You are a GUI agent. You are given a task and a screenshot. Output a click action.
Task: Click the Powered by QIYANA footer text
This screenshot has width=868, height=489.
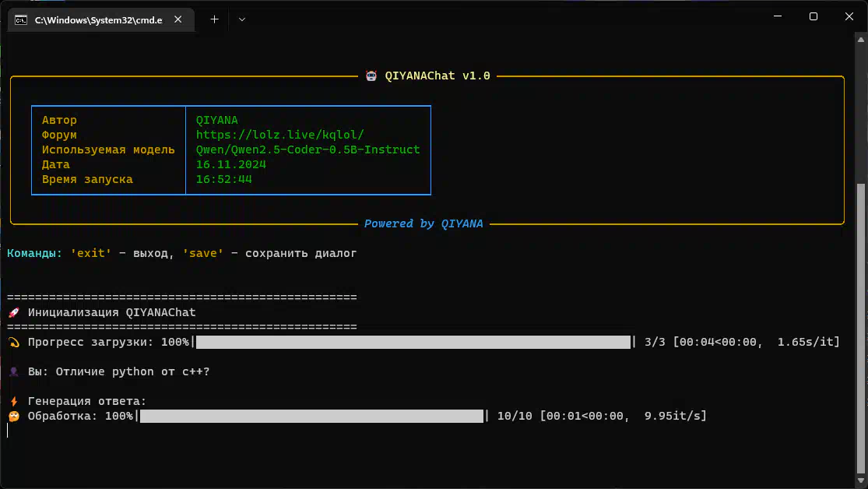click(x=423, y=223)
